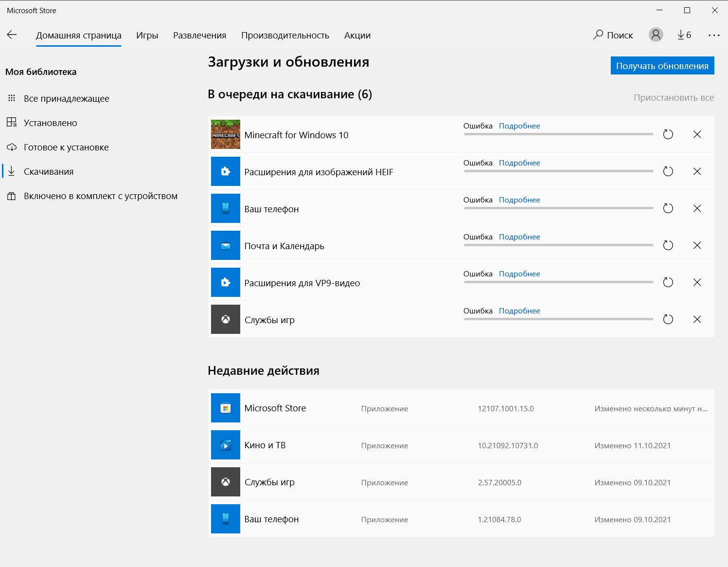
Task: Click Почта и Календарь progress bar
Action: [x=559, y=245]
